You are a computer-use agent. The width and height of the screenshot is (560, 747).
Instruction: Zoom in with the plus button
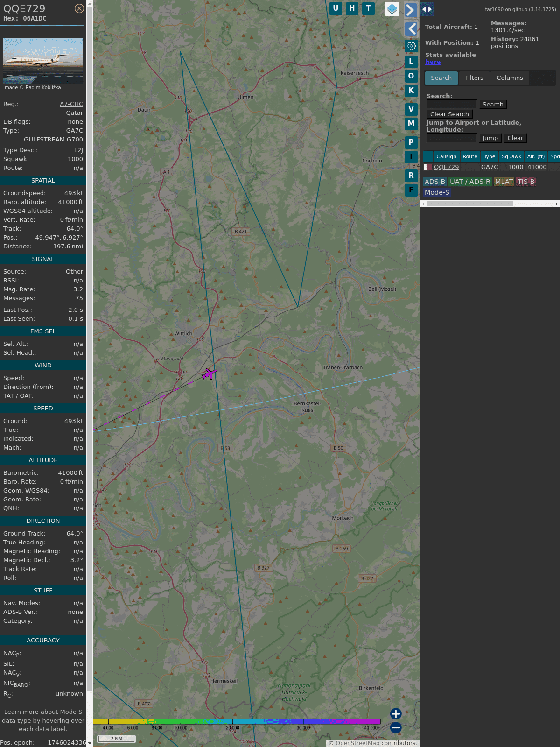[x=396, y=714]
